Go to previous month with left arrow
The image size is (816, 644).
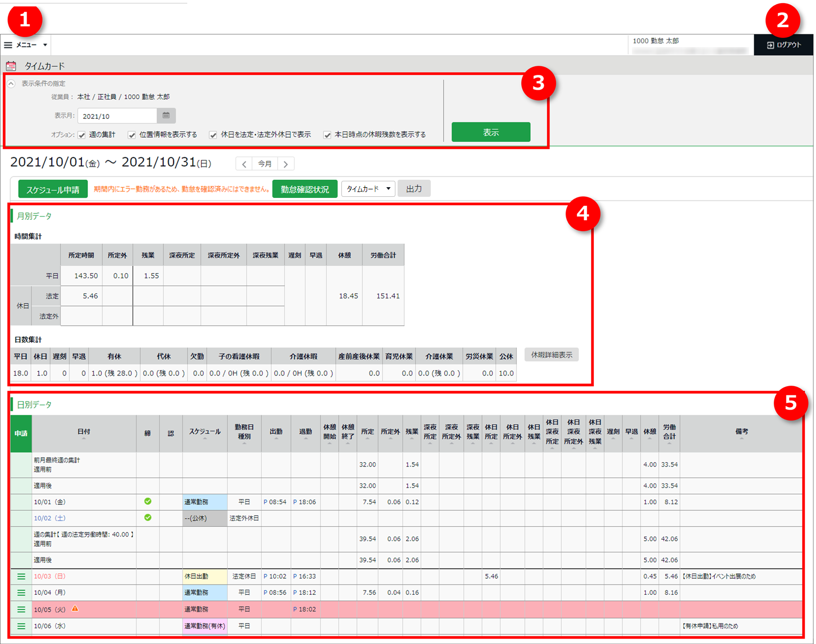pyautogui.click(x=244, y=164)
